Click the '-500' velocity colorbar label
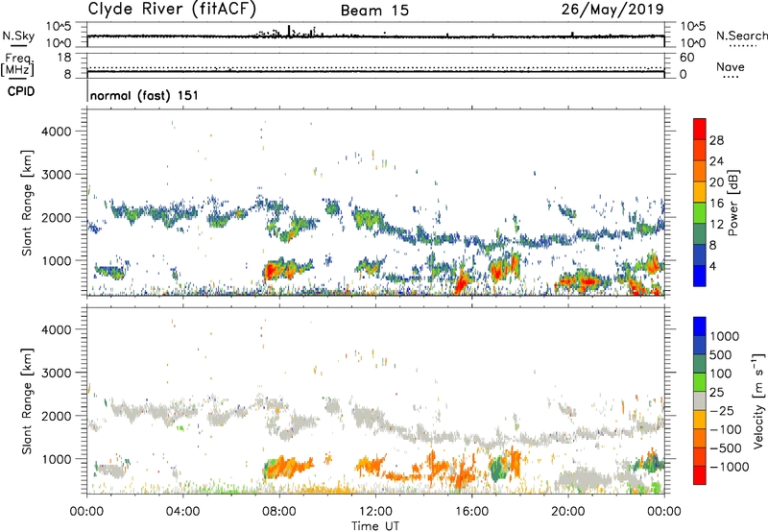Viewport: 768px width, 532px height. pos(726,448)
